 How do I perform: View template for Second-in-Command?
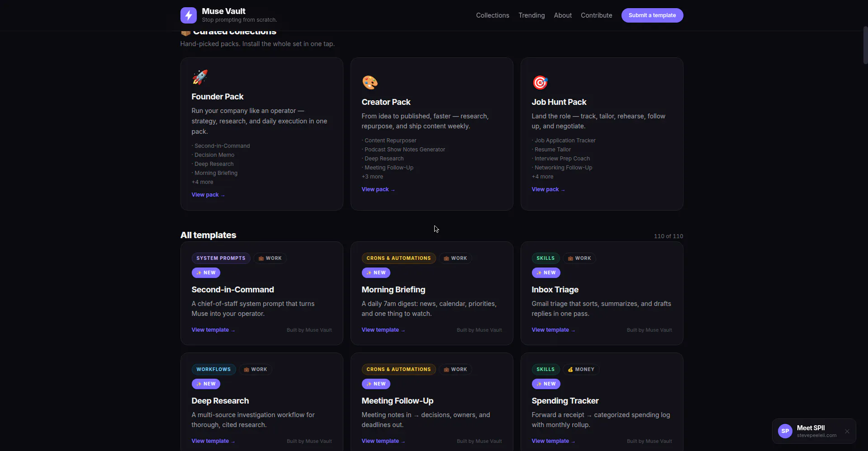(213, 330)
